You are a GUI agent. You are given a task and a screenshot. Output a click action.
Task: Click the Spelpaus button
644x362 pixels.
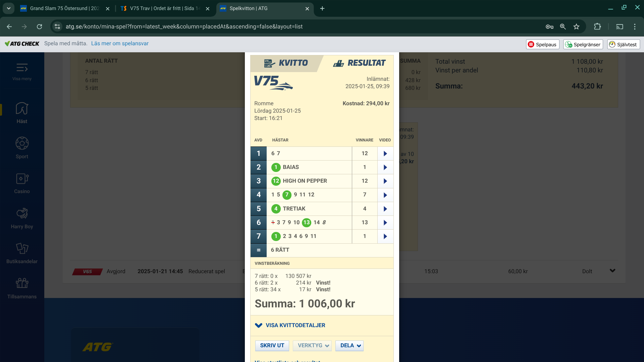[x=542, y=45]
